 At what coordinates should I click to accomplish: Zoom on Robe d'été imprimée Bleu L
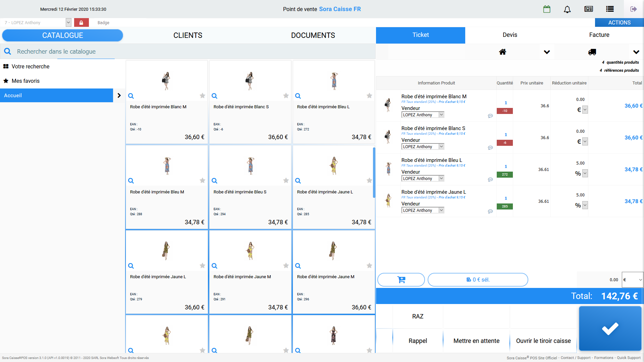(x=298, y=96)
